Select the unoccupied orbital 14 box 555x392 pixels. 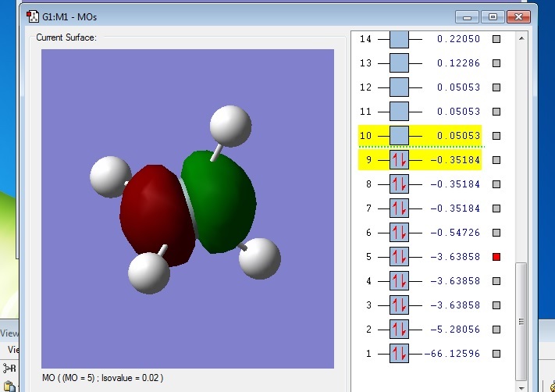(x=399, y=39)
